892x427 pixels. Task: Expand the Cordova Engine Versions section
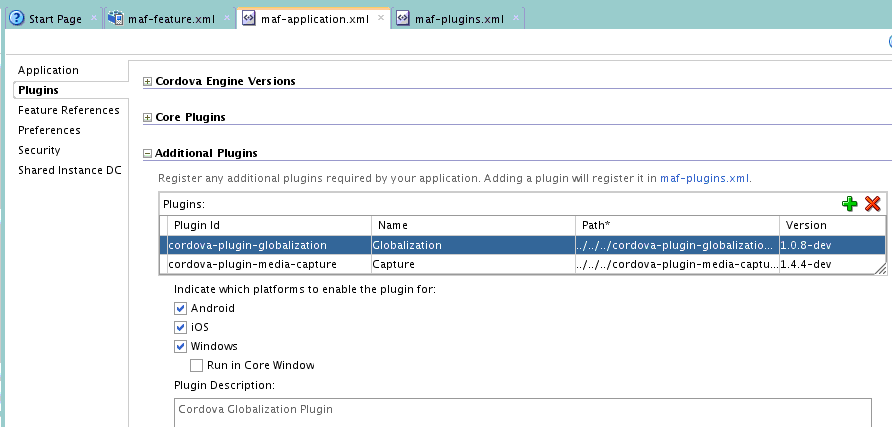pyautogui.click(x=147, y=81)
